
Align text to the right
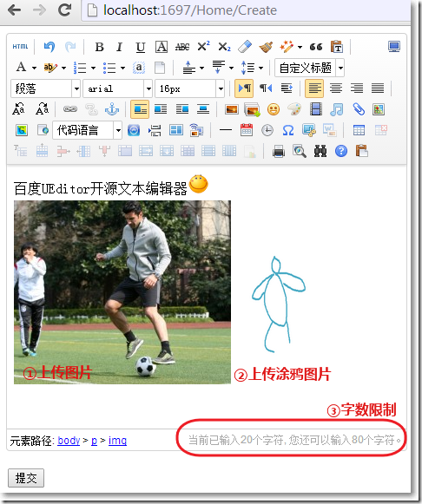pyautogui.click(x=357, y=88)
